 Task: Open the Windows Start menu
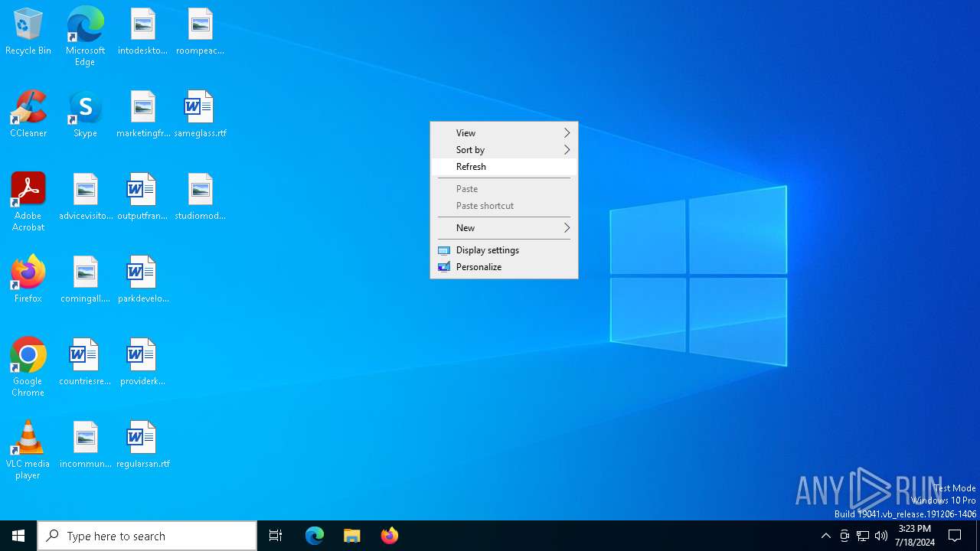coord(18,536)
